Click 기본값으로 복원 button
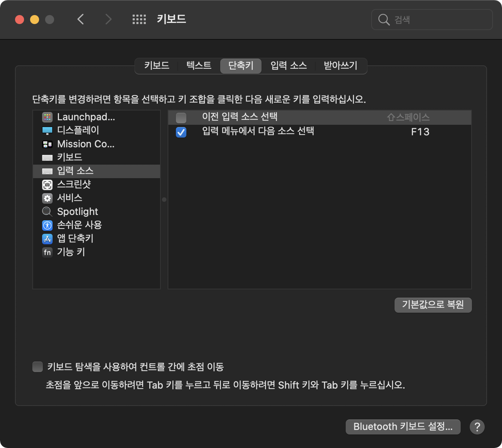Viewport: 502px width, 448px height. pos(433,305)
